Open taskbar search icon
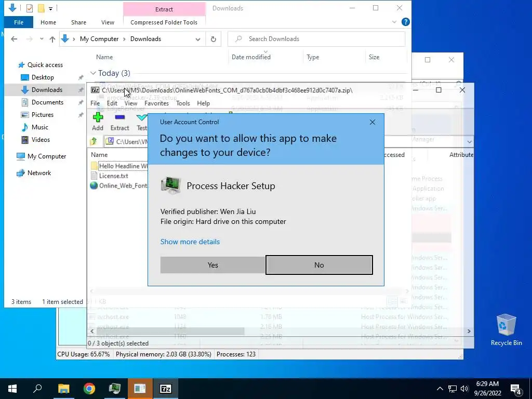Screen dimensions: 532x399 (37, 389)
